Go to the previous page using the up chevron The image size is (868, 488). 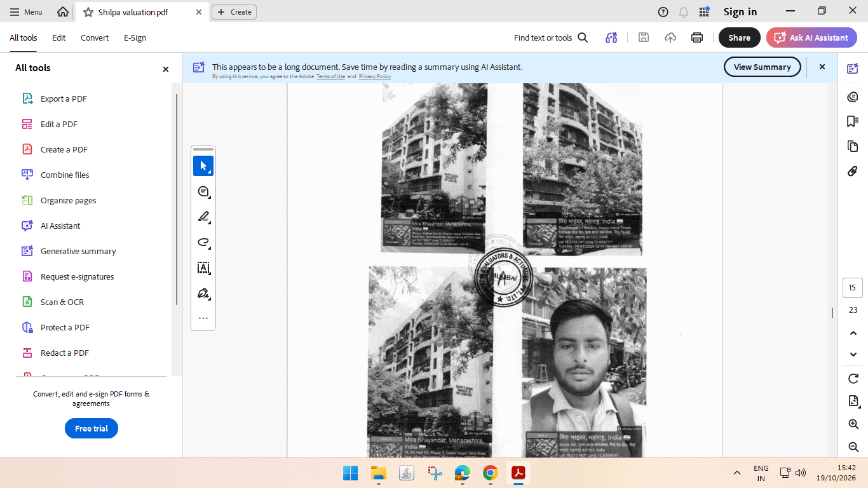[x=853, y=333]
